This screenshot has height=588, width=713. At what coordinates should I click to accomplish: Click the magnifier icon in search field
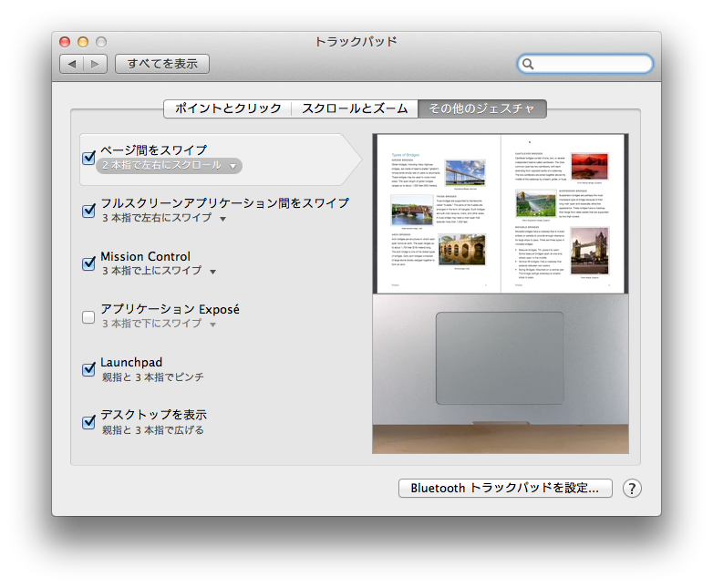[x=528, y=64]
